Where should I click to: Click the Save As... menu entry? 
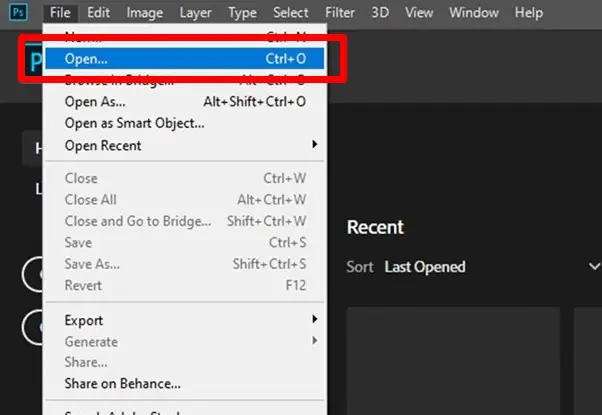point(185,264)
